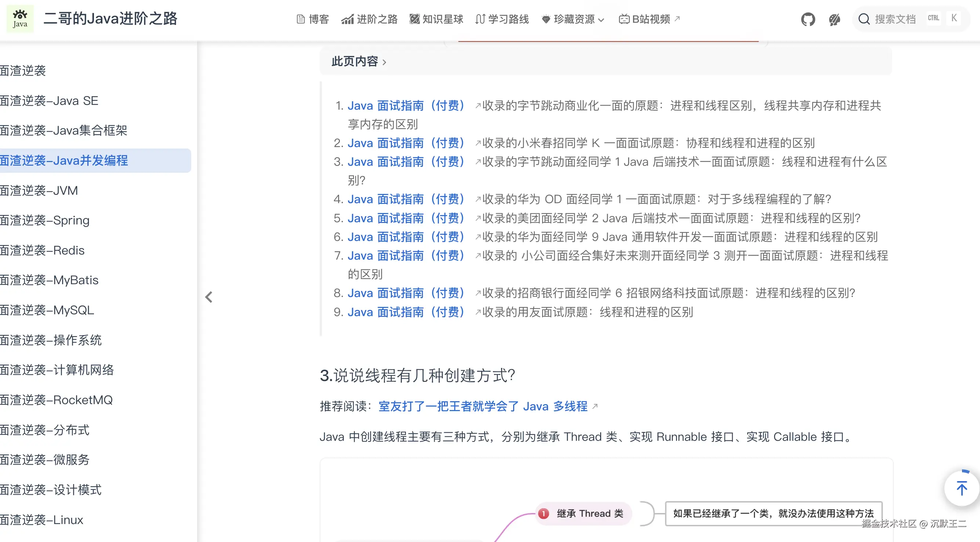Screen dimensions: 980x542
Task: Open the first Java 面试指南（付费）link
Action: (x=406, y=106)
